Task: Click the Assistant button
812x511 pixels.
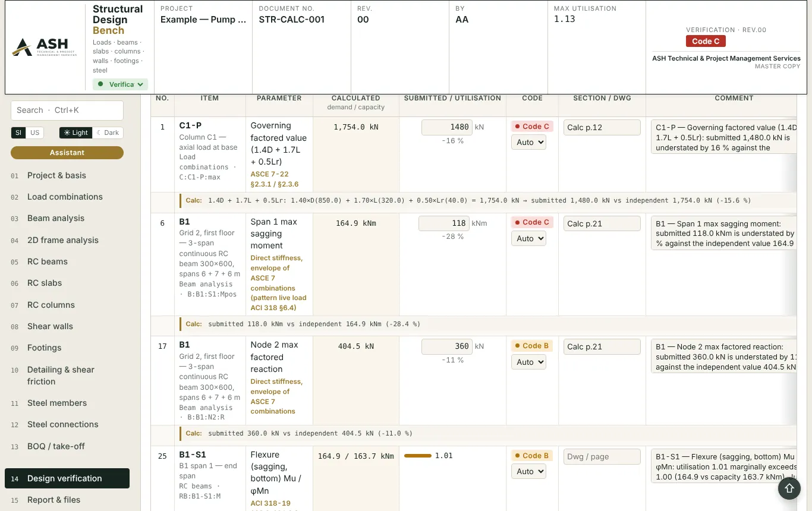Action: pyautogui.click(x=67, y=153)
